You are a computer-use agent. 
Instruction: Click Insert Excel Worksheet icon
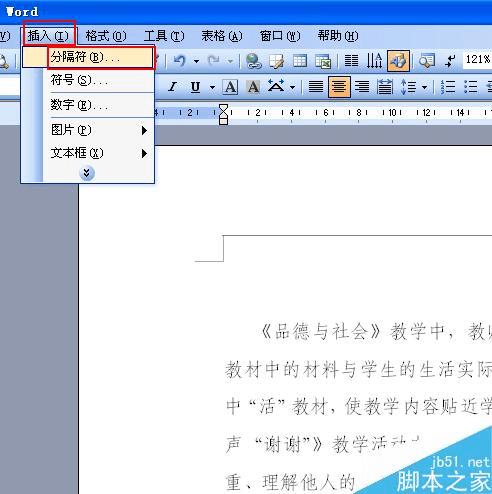point(323,61)
